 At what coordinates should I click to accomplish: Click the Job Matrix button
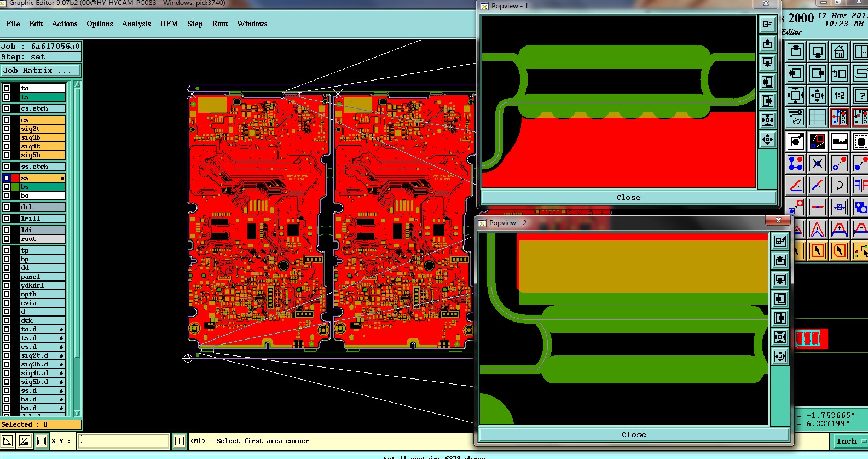40,71
